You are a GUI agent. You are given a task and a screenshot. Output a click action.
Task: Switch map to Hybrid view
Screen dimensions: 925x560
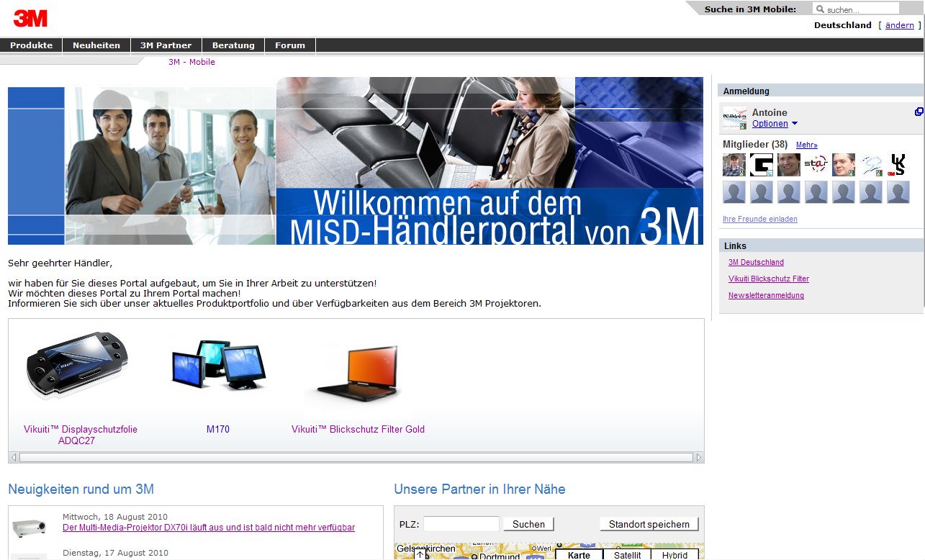tap(674, 555)
